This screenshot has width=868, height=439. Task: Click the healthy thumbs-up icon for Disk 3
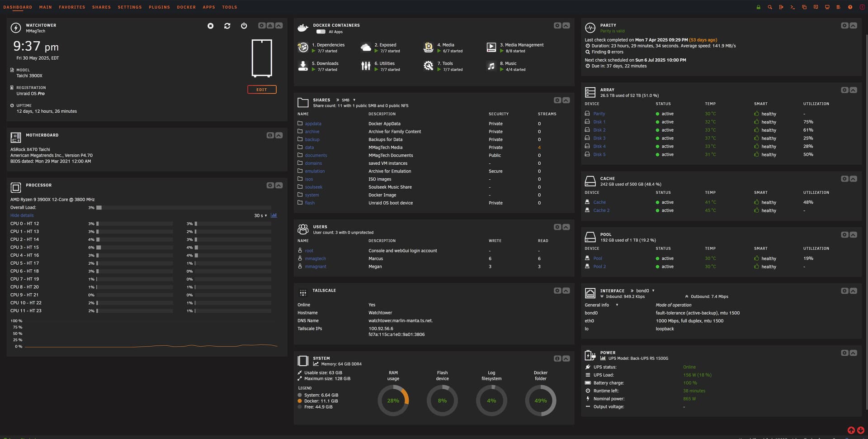pos(756,138)
